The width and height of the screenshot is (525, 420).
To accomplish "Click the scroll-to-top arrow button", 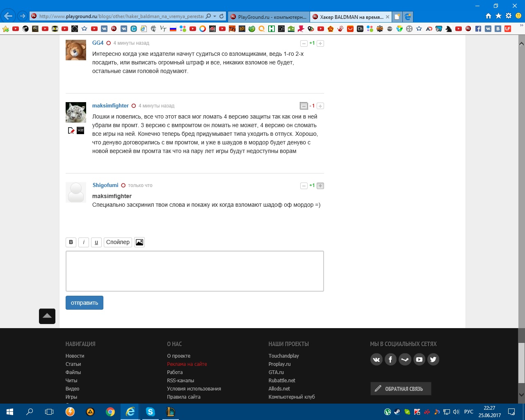I will 47,316.
